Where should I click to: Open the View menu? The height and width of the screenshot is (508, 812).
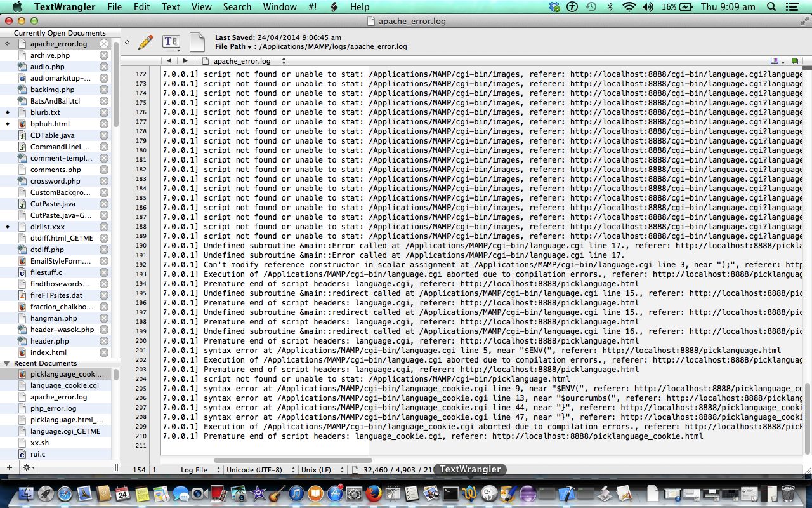point(202,7)
